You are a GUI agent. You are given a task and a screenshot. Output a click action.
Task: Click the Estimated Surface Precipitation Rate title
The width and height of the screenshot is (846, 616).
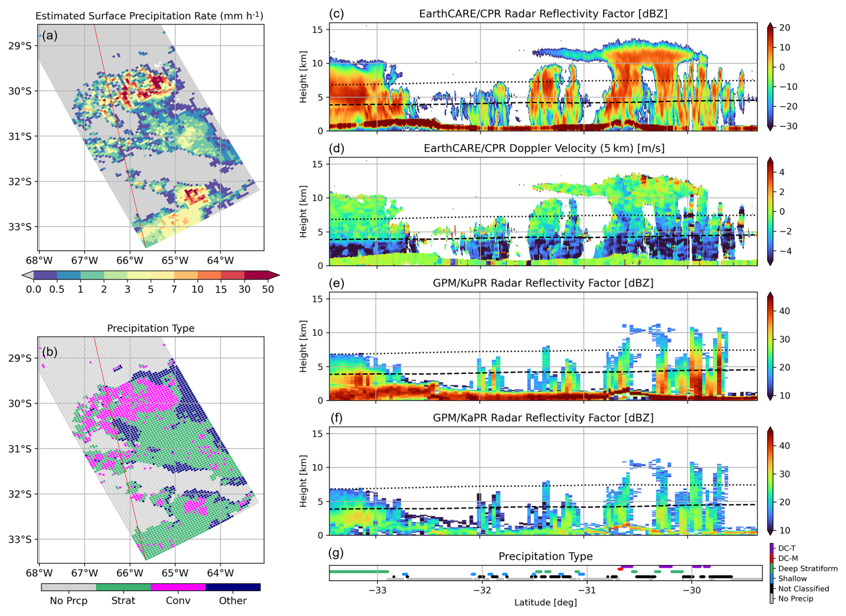point(149,16)
